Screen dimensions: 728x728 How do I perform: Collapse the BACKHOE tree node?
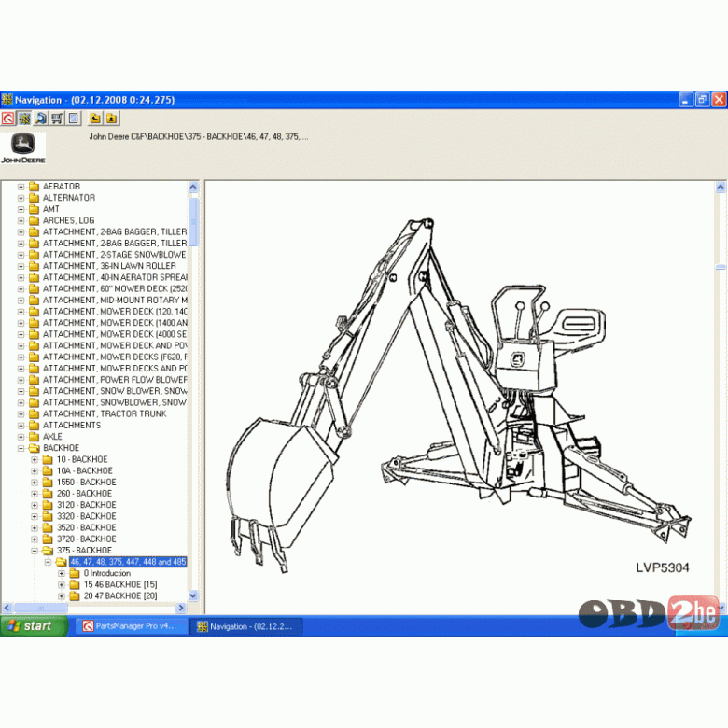pyautogui.click(x=21, y=449)
